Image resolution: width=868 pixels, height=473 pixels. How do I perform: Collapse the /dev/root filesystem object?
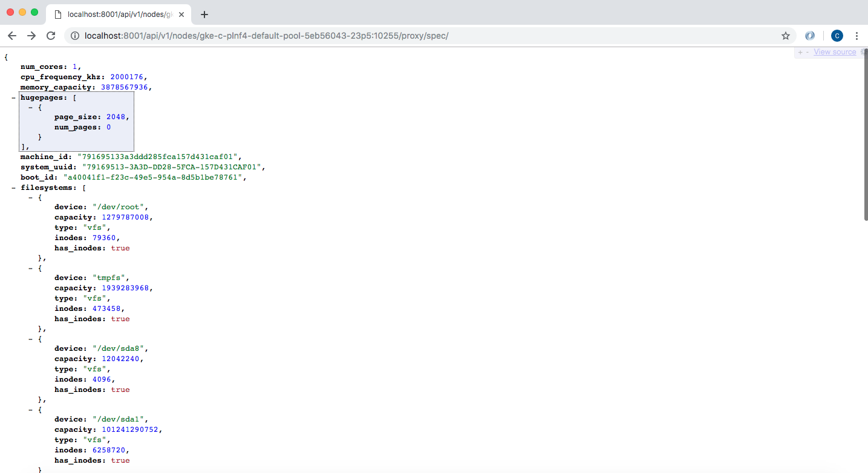coord(30,197)
